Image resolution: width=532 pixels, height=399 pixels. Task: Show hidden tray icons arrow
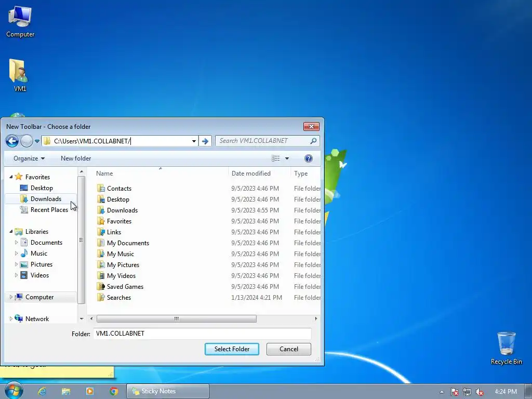[x=442, y=392]
